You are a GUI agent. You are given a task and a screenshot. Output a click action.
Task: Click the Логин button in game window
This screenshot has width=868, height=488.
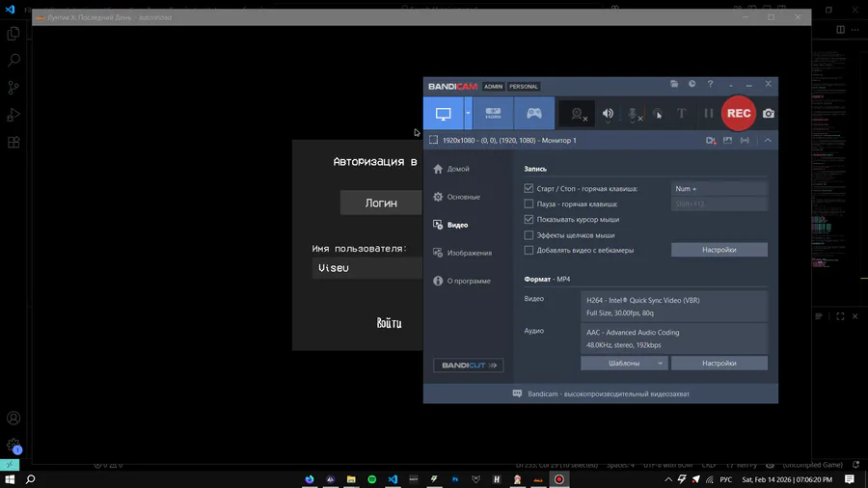pos(381,203)
